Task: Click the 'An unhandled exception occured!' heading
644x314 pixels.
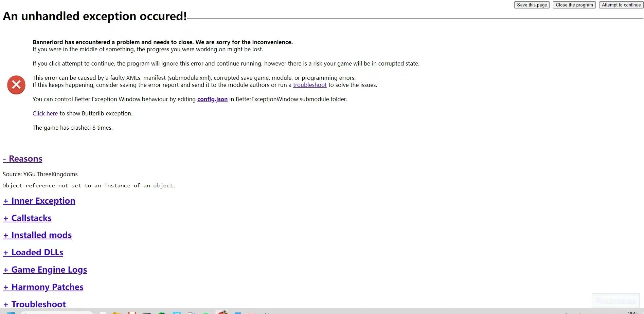Action: pos(95,16)
